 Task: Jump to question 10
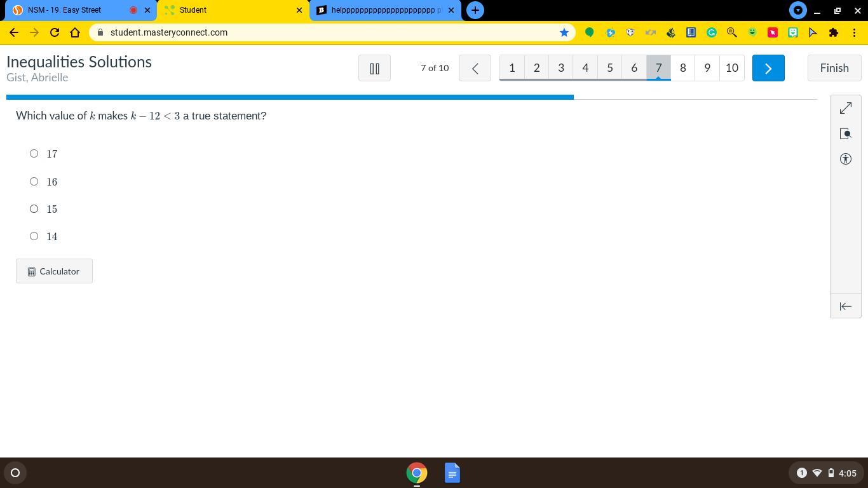click(732, 68)
